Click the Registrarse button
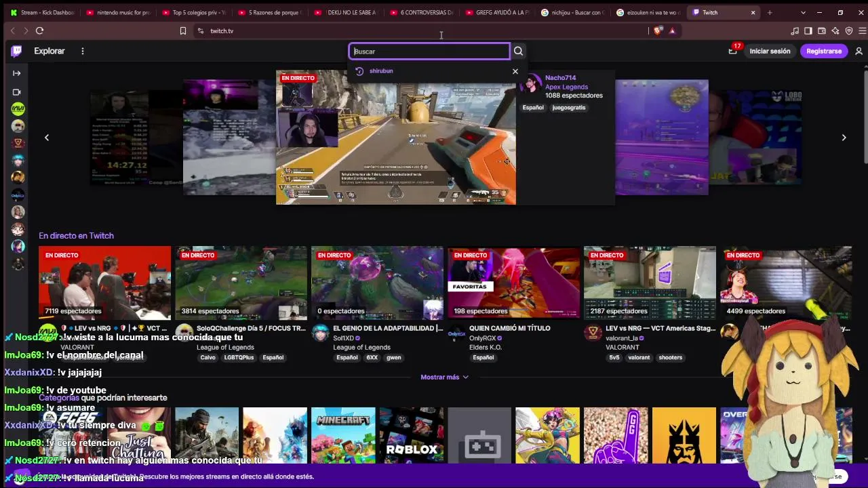This screenshot has width=868, height=488. 824,51
